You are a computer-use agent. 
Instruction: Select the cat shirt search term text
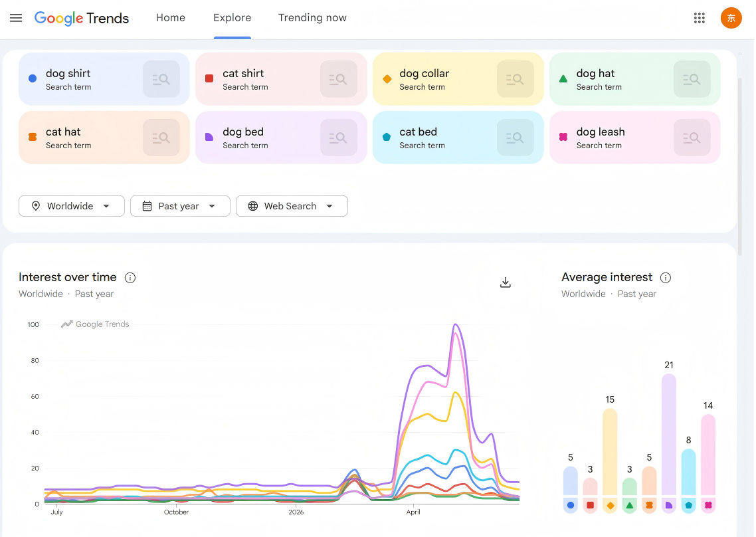(243, 73)
